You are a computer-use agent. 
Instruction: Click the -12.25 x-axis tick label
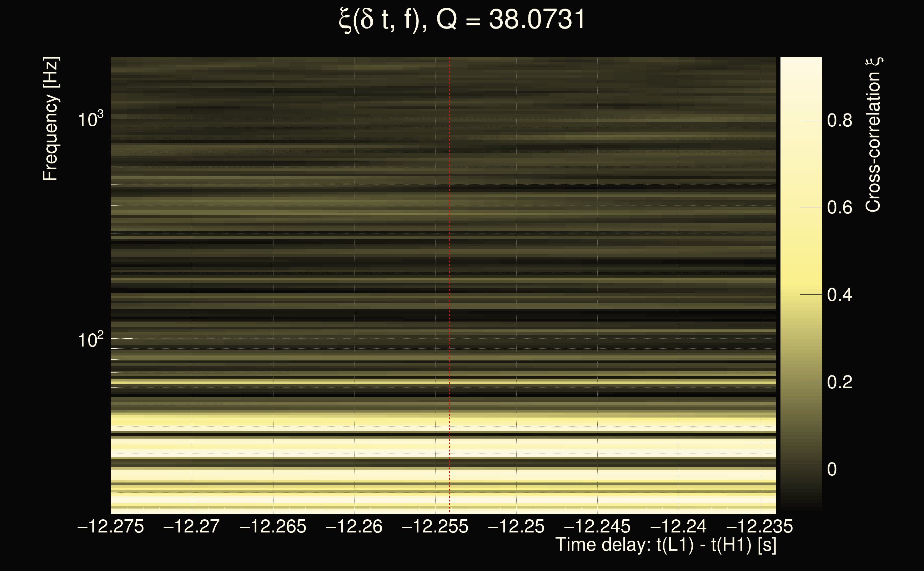point(516,526)
